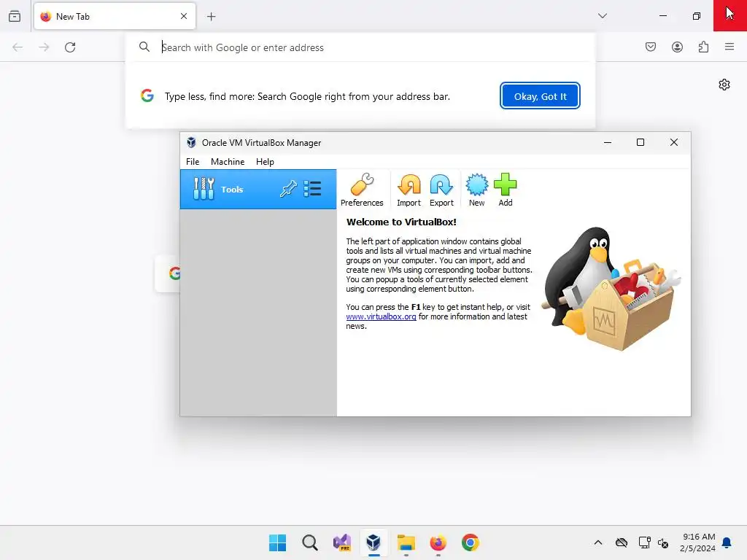Image resolution: width=747 pixels, height=560 pixels.
Task: Click the OneDrive cloud tray icon
Action: (622, 542)
